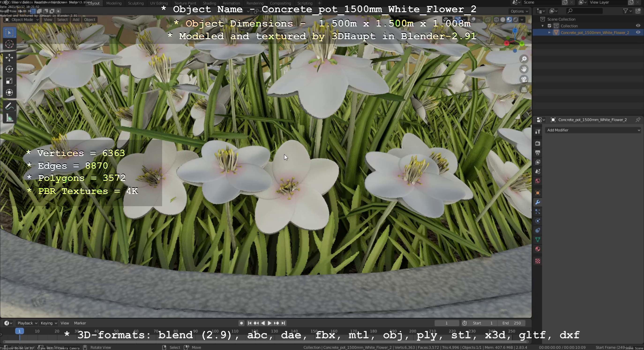Viewport: 644px width, 350px height.
Task: Toggle camera view in viewport
Action: tap(524, 79)
